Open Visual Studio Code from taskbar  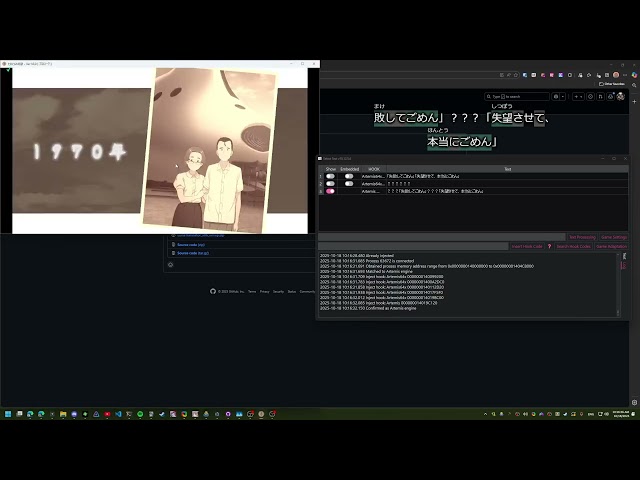point(118,414)
